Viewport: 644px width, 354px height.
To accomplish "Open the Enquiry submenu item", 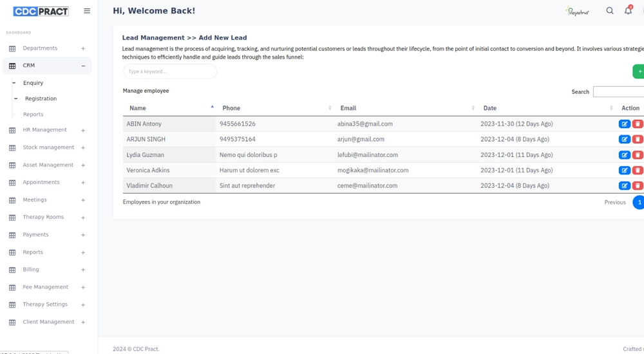I will click(33, 83).
